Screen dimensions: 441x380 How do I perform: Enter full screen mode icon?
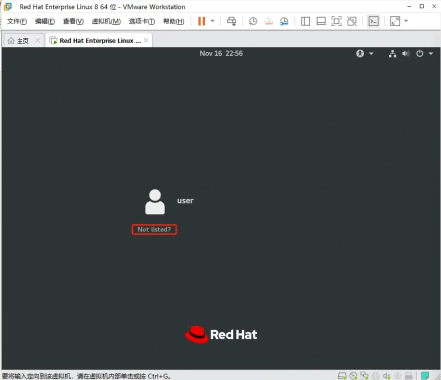[x=336, y=21]
